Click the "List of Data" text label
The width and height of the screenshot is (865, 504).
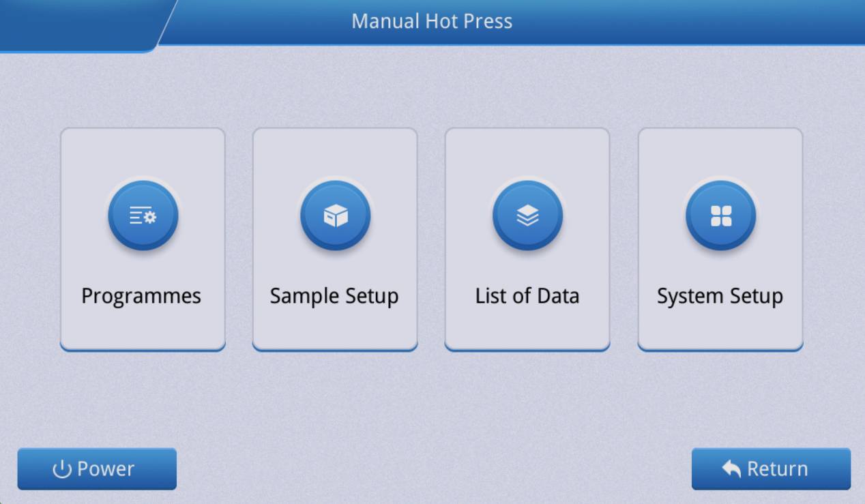pyautogui.click(x=527, y=296)
